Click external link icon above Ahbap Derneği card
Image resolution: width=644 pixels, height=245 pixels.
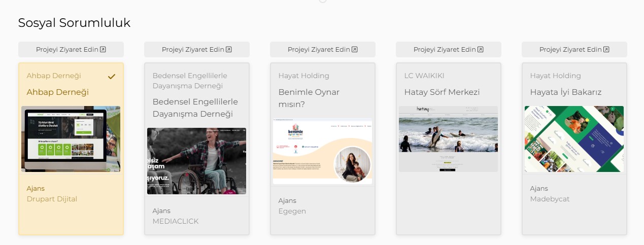point(103,50)
